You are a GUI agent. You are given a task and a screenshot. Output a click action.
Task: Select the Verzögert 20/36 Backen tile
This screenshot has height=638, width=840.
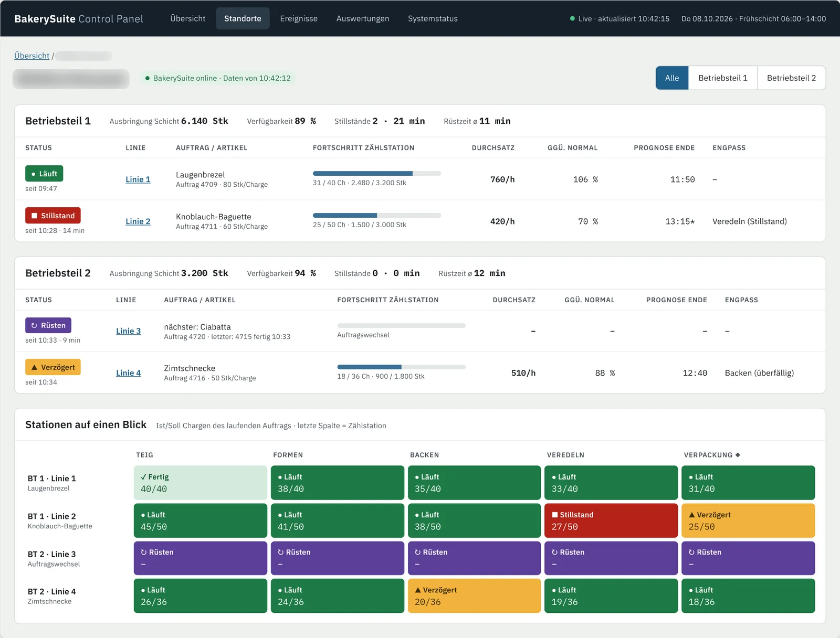click(x=474, y=596)
